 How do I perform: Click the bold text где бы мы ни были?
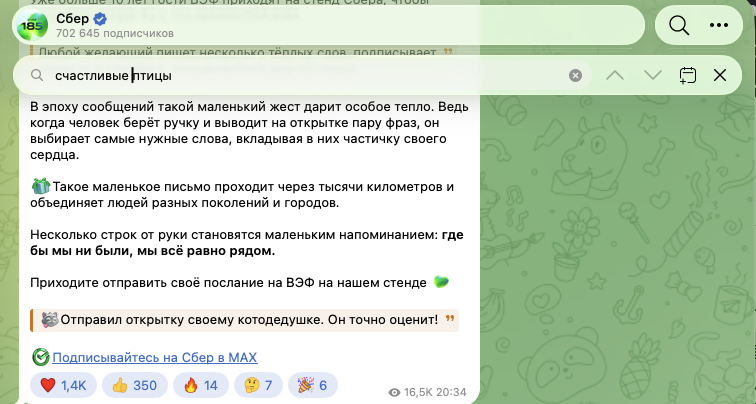point(247,243)
